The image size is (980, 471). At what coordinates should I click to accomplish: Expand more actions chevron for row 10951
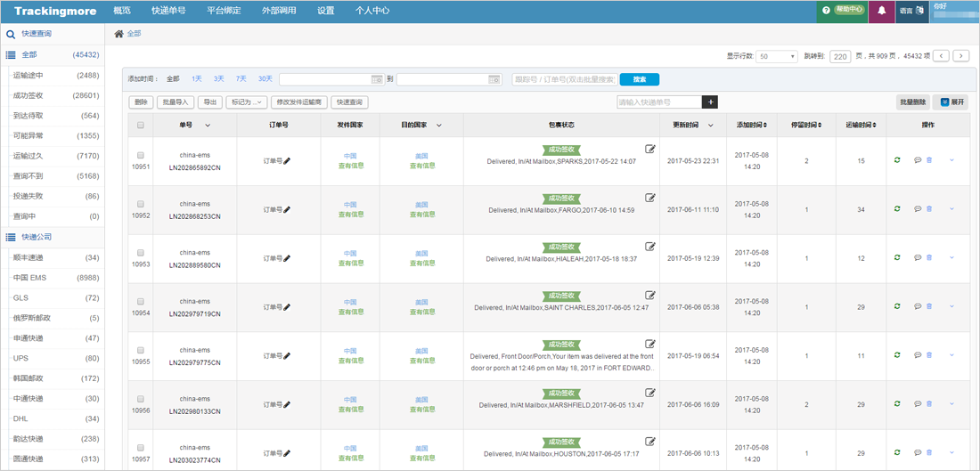pos(951,160)
